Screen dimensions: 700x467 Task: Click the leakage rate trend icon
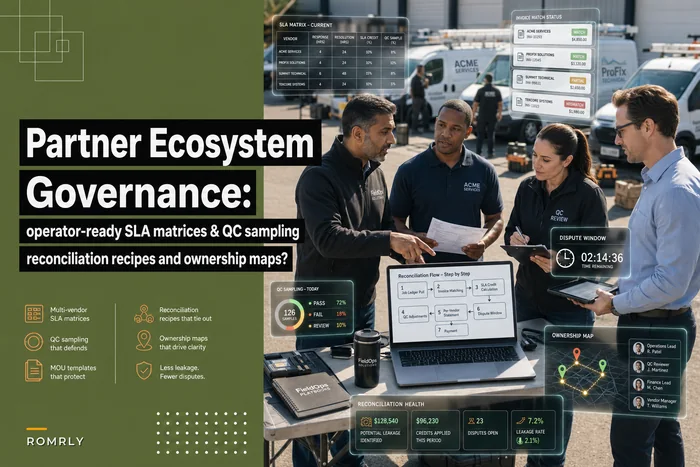(521, 421)
